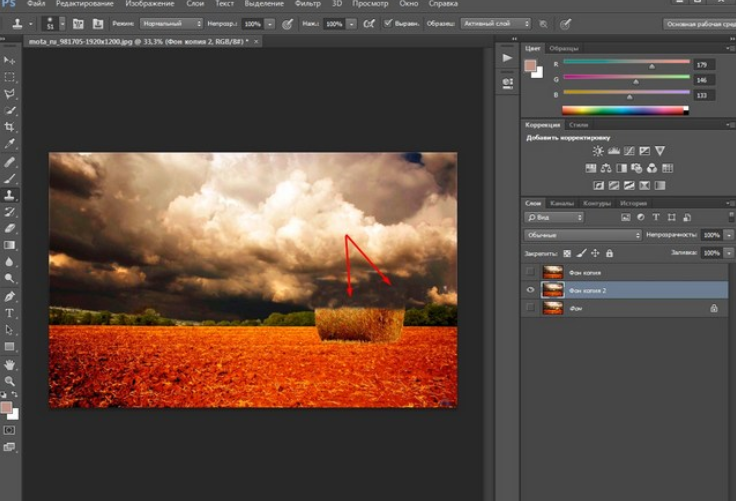Select the Pen tool
736x501 pixels.
tap(9, 296)
